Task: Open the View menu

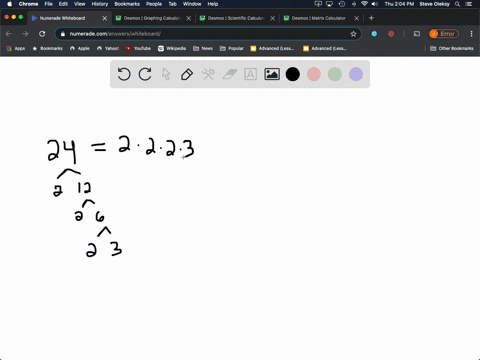Action: [x=80, y=4]
